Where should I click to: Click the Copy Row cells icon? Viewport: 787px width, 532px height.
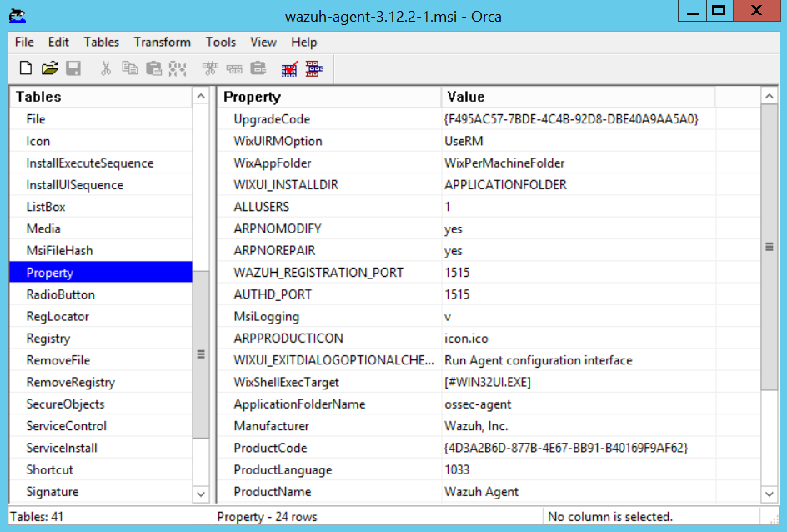(234, 68)
